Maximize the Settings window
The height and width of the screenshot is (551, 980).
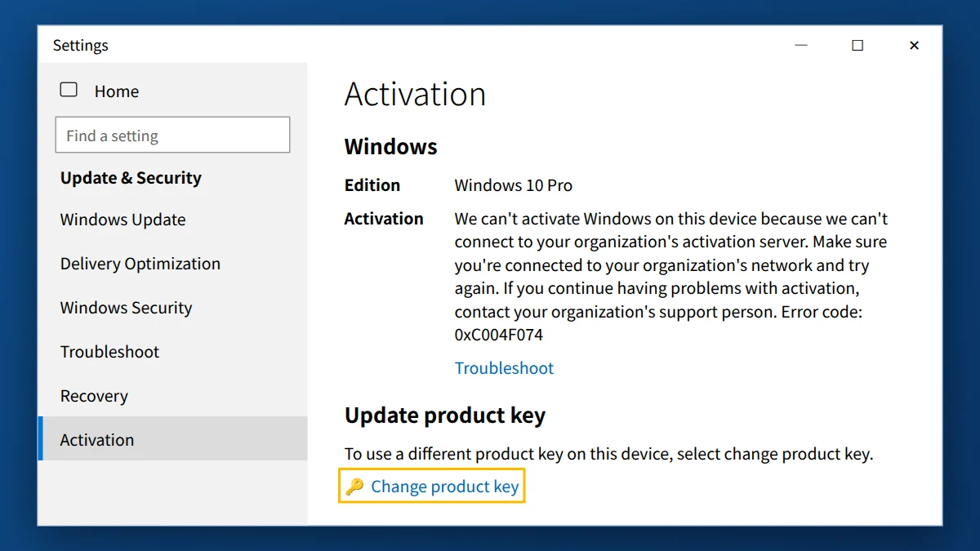click(x=857, y=45)
